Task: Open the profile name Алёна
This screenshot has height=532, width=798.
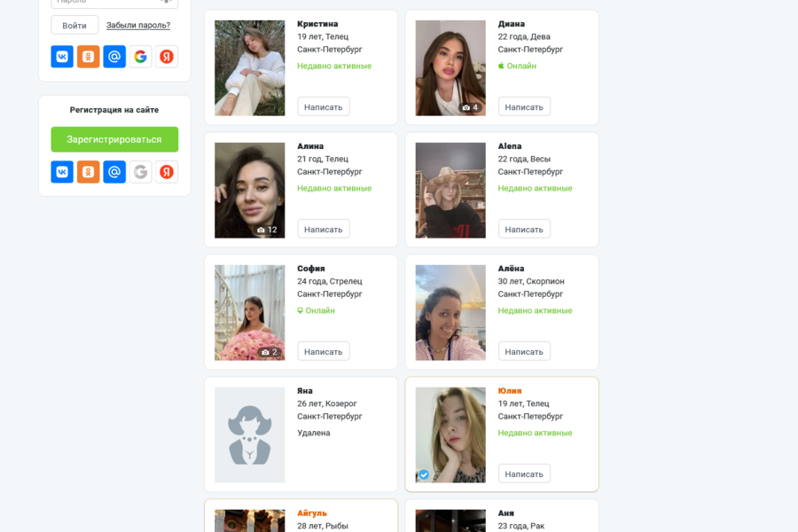Action: pyautogui.click(x=511, y=269)
